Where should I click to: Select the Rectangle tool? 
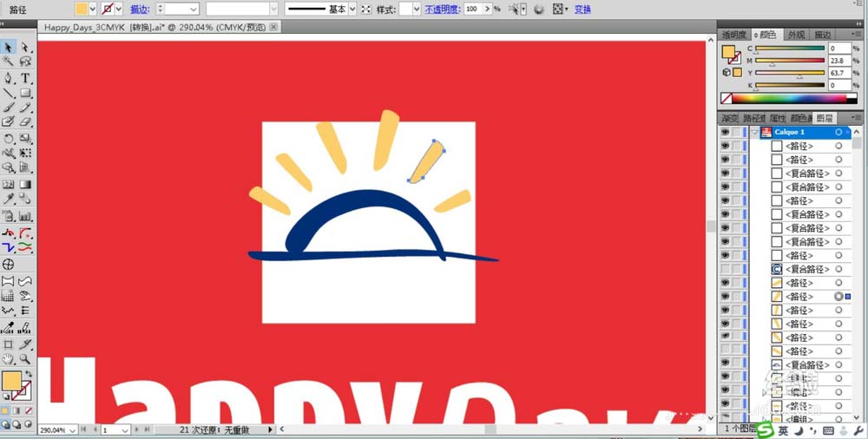pyautogui.click(x=25, y=93)
